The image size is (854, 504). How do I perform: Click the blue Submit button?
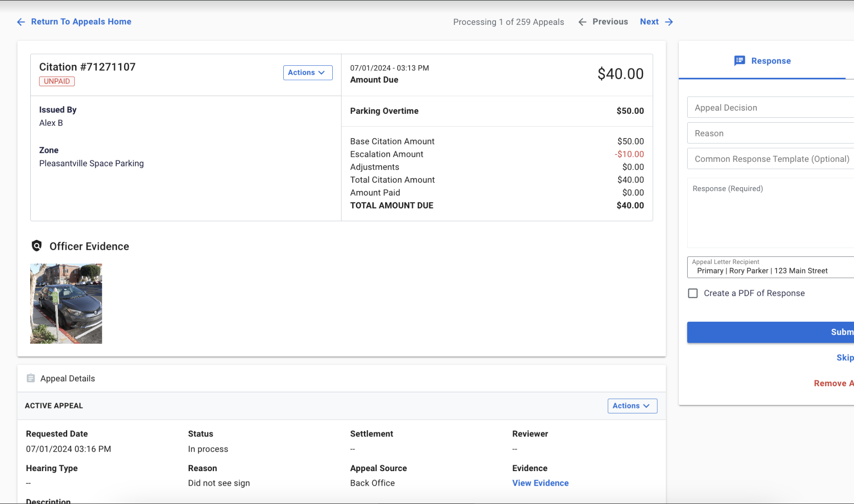(770, 332)
